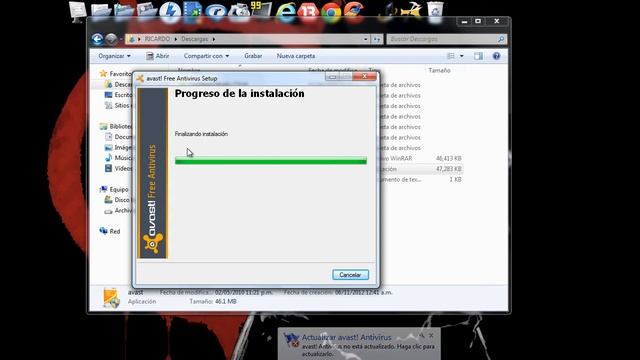
Task: Open the dock icon with yellow 99
Action: [261, 9]
